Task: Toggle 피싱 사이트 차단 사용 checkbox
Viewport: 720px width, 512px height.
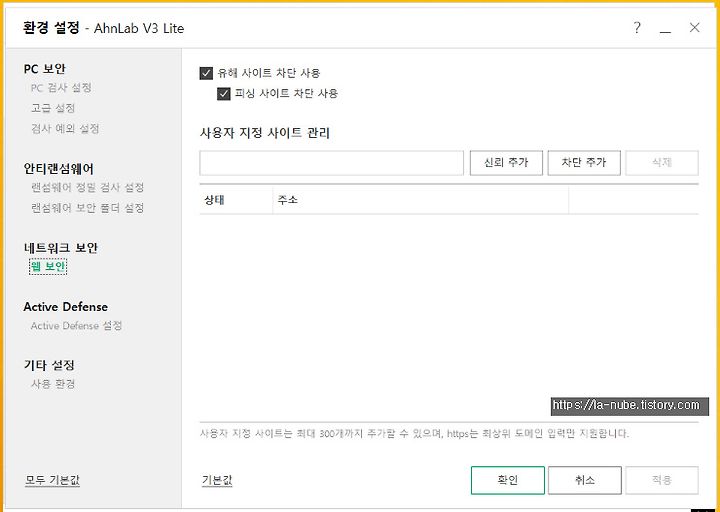Action: click(x=224, y=94)
